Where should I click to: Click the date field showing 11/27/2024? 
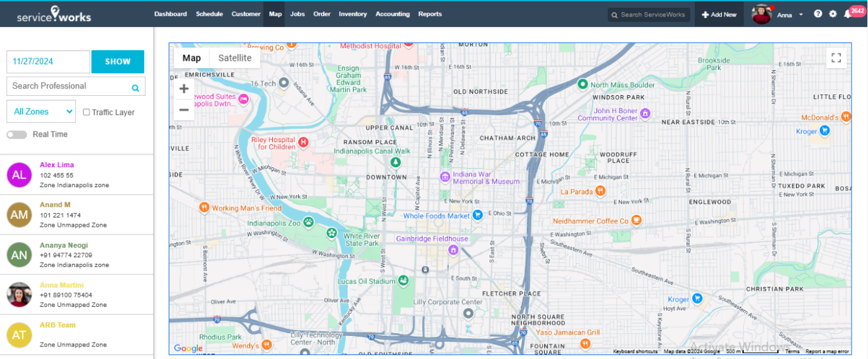[x=48, y=61]
